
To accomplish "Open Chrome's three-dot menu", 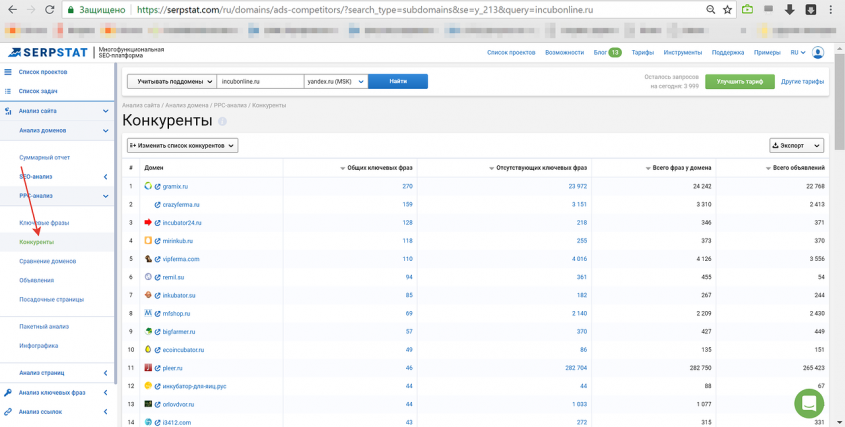I will pyautogui.click(x=831, y=10).
